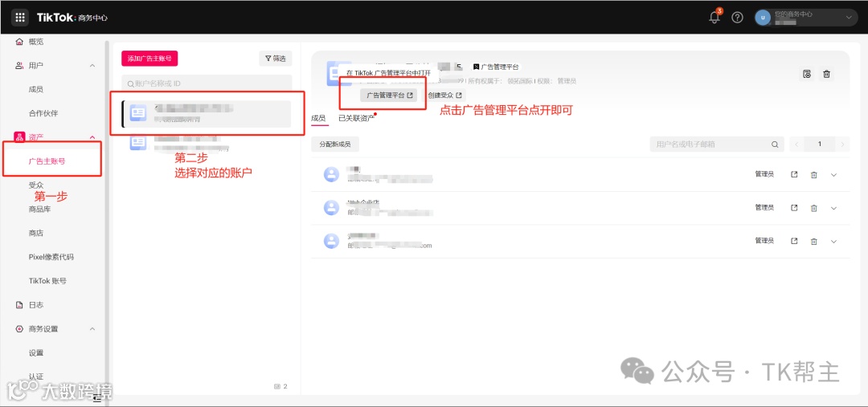Open the 筛选 filter button
Image resolution: width=868 pixels, height=407 pixels.
tap(275, 59)
